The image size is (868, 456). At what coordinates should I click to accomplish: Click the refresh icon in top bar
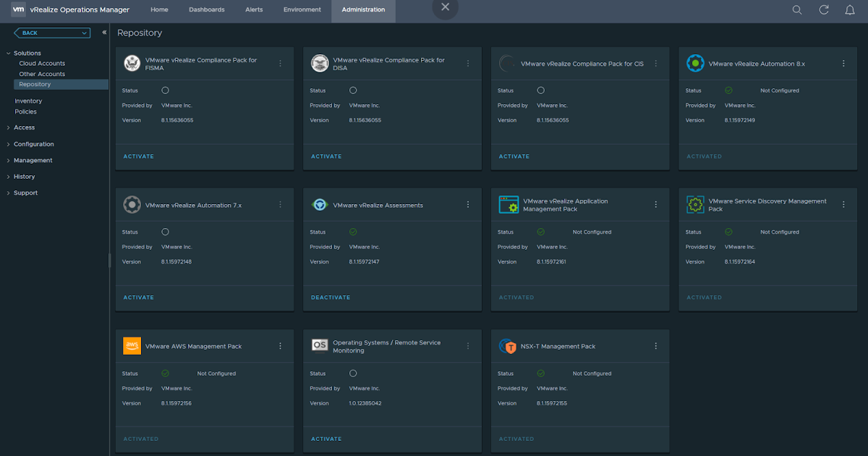[x=823, y=10]
